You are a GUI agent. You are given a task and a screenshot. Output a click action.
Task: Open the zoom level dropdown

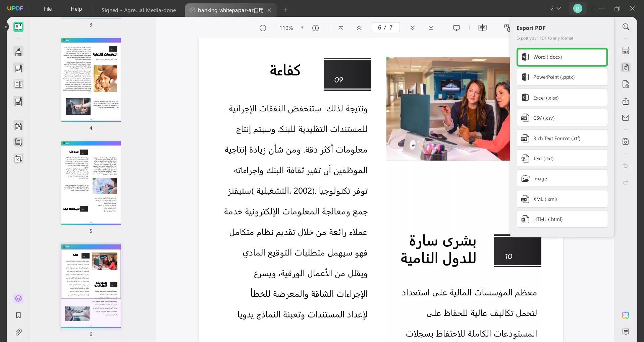coord(302,28)
